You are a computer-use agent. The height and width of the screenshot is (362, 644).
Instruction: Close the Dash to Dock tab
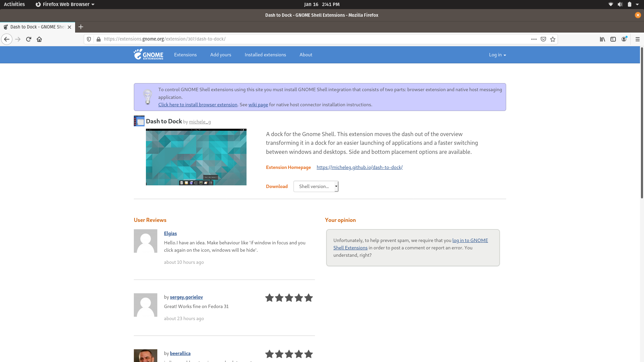coord(69,27)
